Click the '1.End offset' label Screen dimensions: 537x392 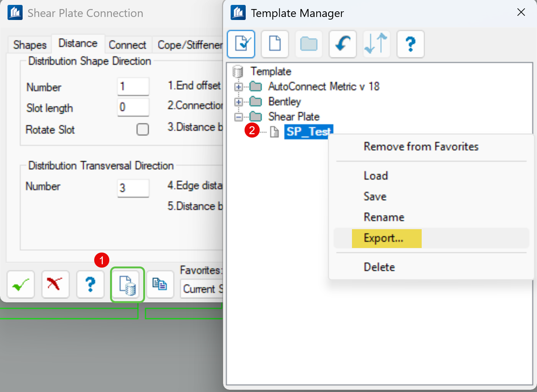click(194, 86)
